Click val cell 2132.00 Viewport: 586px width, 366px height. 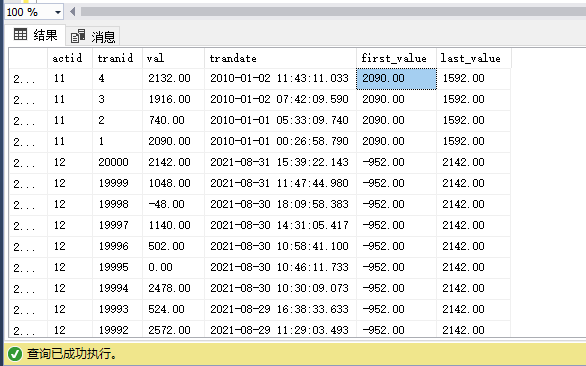click(173, 79)
